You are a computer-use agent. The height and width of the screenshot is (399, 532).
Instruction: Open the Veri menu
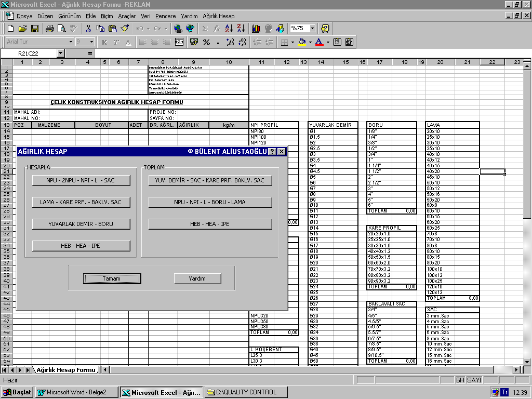click(x=145, y=16)
